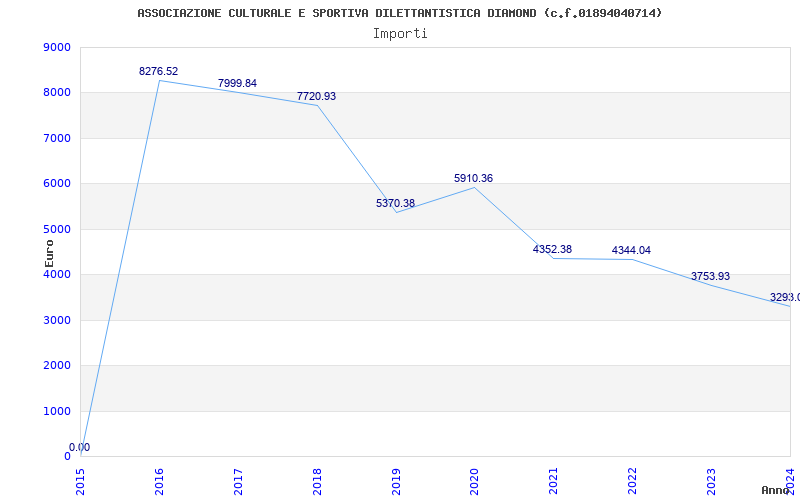Click the 4344.04 data label
Viewport: 800px width, 500px height.
(631, 251)
